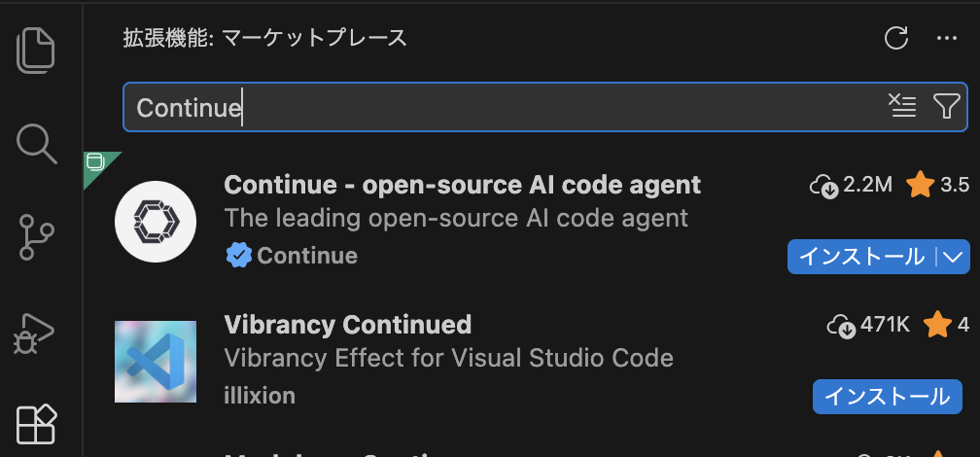980x457 pixels.
Task: Open the Search view in activity bar
Action: pyautogui.click(x=39, y=144)
